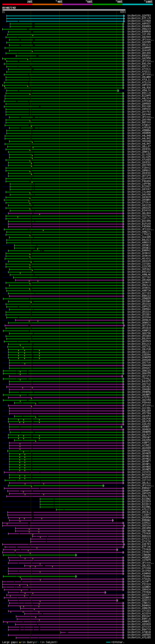
Task: Select the UniRef100_B8AR60 label
Action: coord(139,605)
